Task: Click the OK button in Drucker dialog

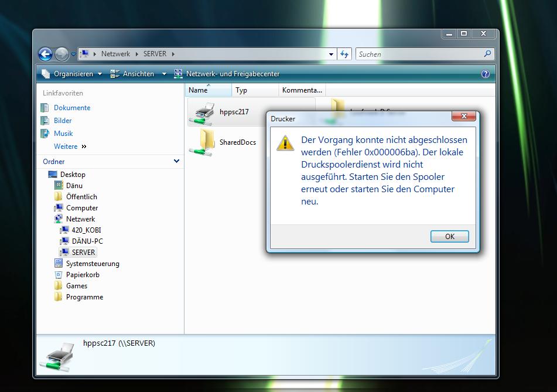Action: click(449, 237)
